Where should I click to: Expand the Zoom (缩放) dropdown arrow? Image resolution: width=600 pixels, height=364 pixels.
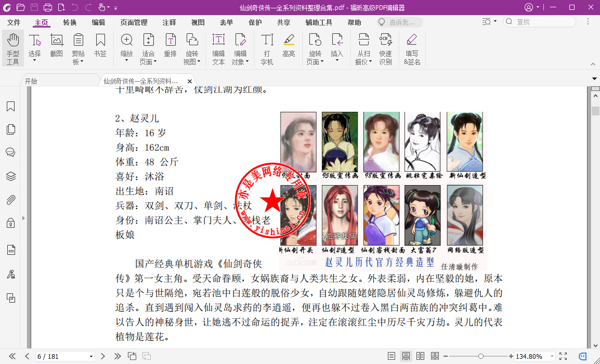coord(127,60)
